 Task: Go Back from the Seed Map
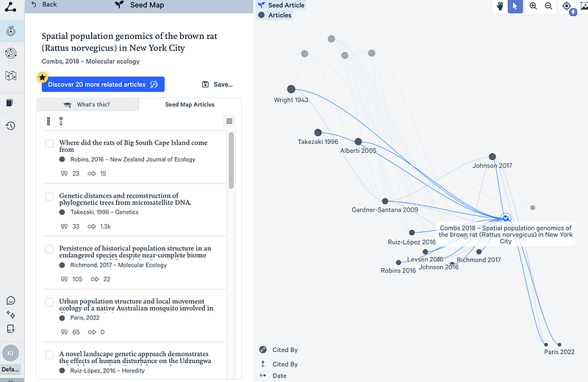point(44,4)
